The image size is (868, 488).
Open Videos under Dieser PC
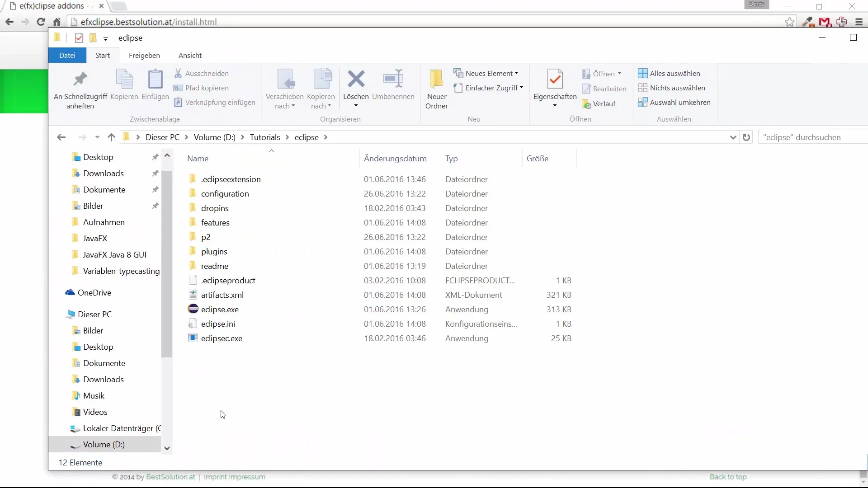pos(95,412)
